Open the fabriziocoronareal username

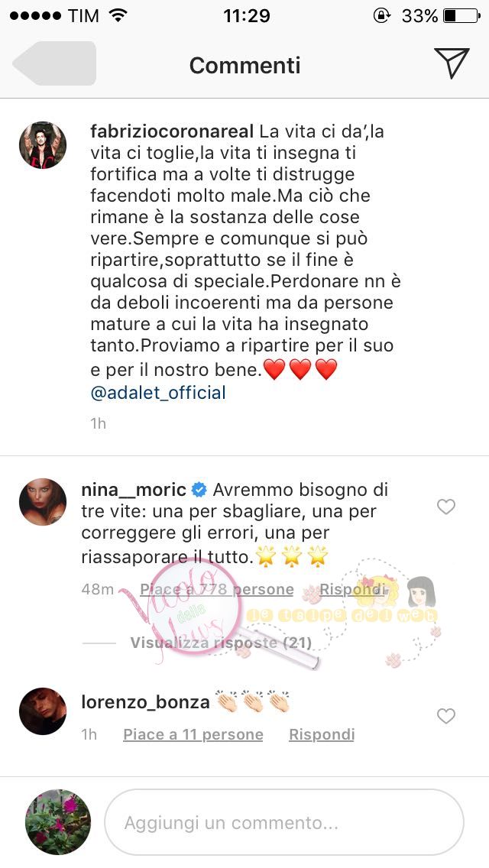click(x=172, y=131)
